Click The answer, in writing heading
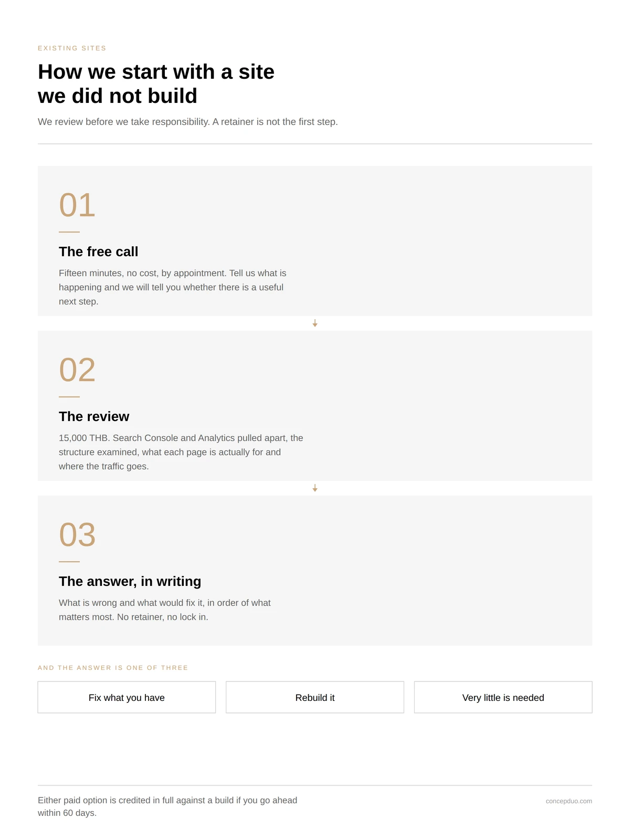This screenshot has height=840, width=630. point(130,581)
